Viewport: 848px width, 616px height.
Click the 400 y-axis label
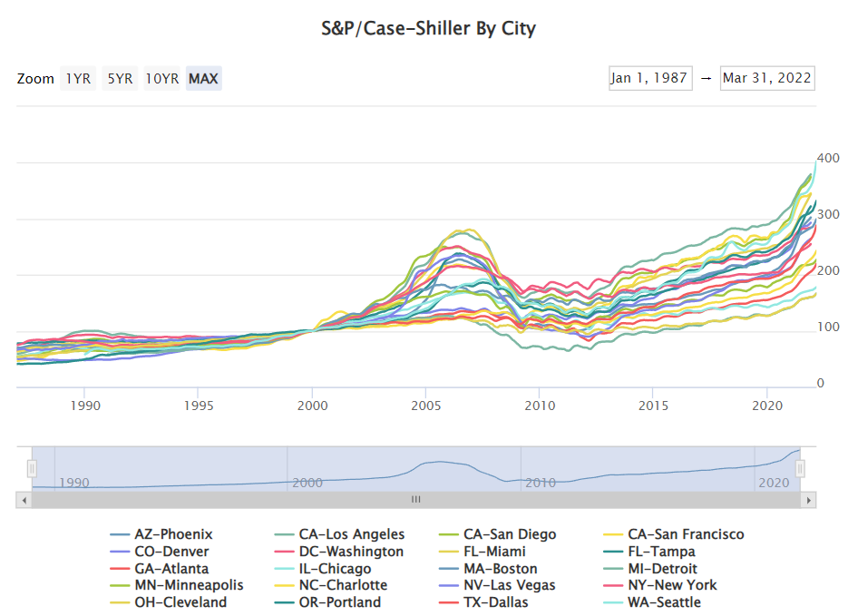828,159
